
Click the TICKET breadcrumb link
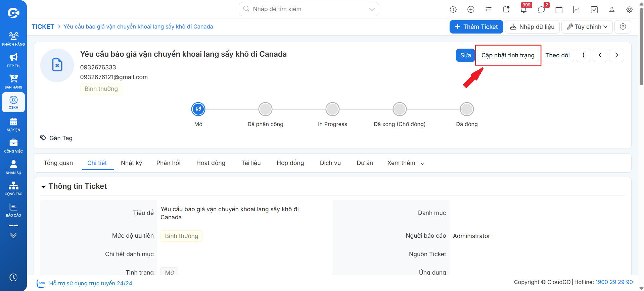[x=43, y=27]
